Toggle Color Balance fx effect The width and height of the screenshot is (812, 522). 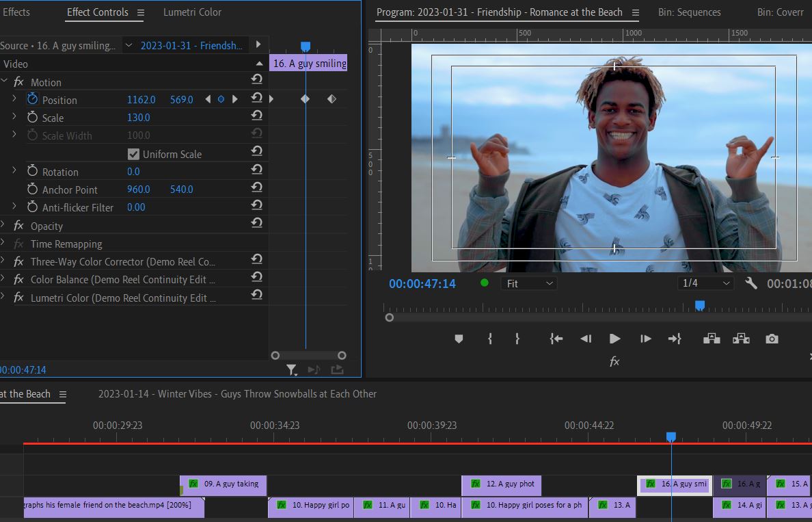click(18, 279)
